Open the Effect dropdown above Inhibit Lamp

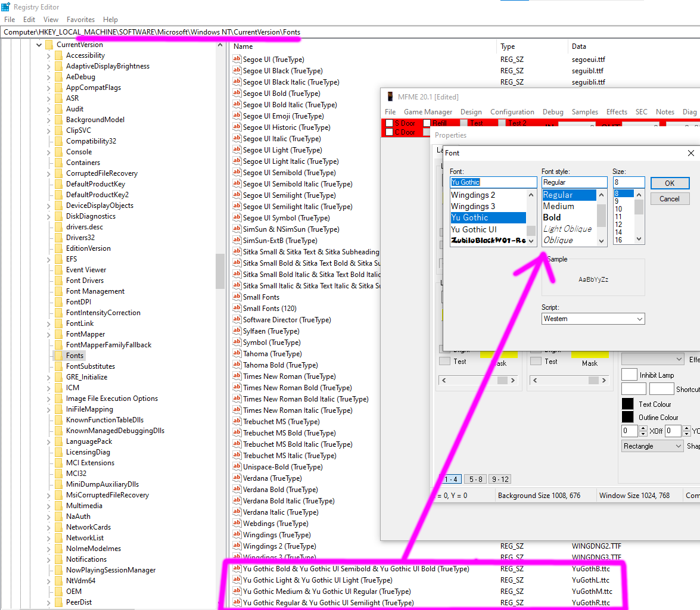click(652, 359)
